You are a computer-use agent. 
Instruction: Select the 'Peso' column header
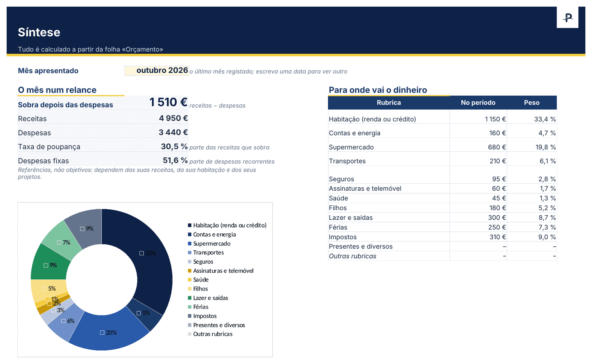tap(532, 103)
